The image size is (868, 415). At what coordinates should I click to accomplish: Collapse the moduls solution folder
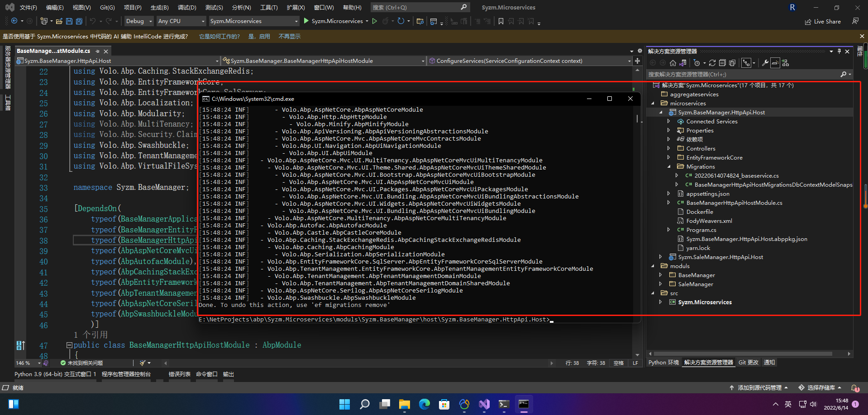[653, 266]
